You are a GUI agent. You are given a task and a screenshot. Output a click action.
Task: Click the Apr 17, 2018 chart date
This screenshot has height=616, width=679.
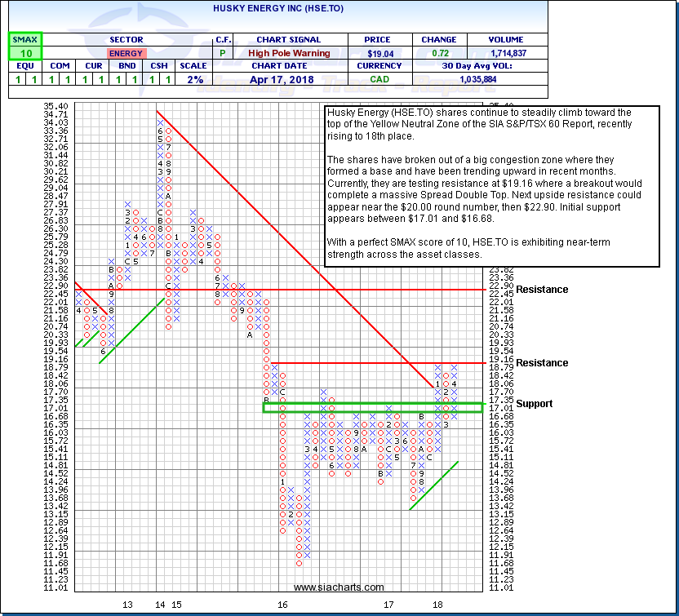(279, 79)
